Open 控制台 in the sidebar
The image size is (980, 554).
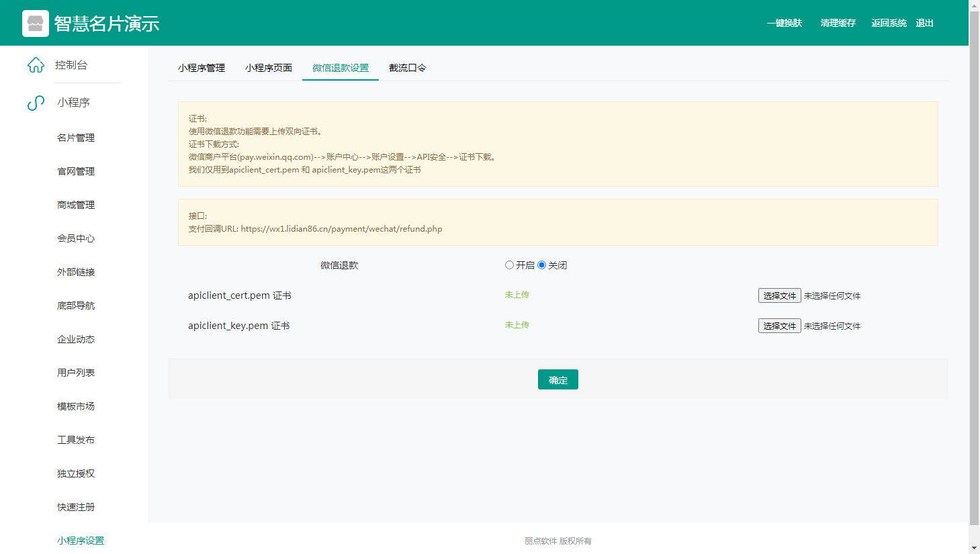pos(71,65)
